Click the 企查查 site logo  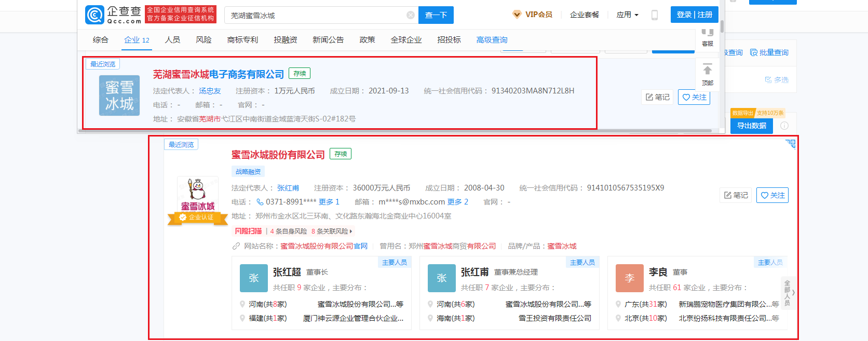point(113,15)
